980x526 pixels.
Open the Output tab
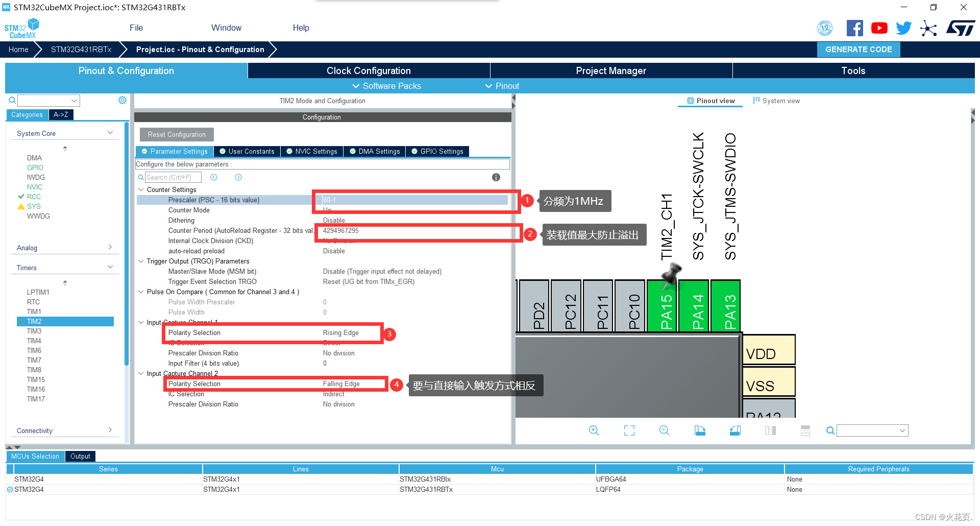pyautogui.click(x=80, y=456)
